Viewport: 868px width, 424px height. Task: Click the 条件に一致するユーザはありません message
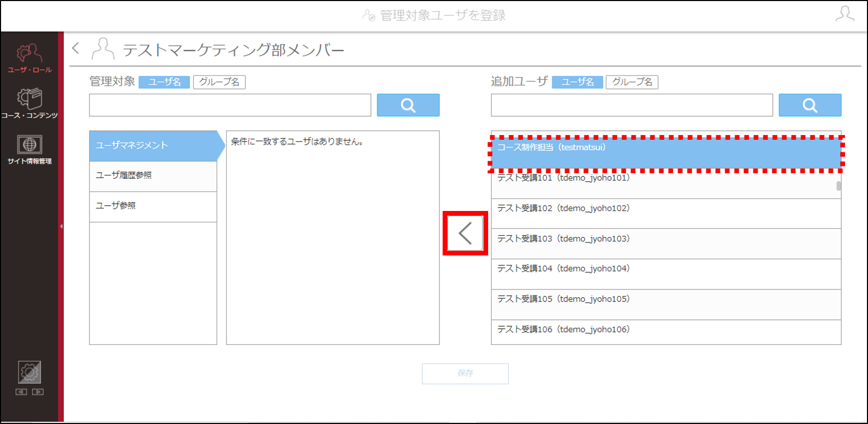[297, 141]
